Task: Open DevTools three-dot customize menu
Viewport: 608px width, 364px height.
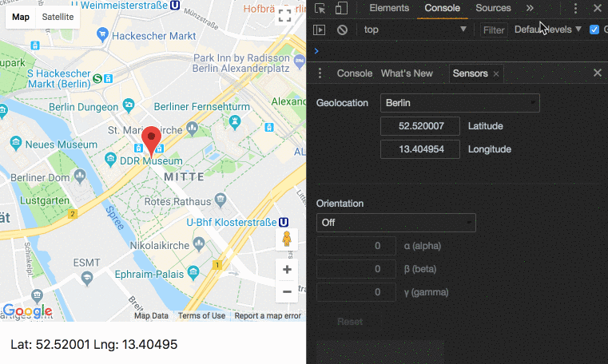Action: point(575,8)
